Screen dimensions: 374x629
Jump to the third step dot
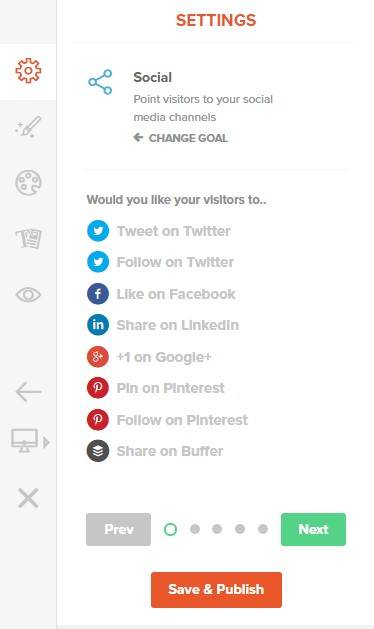[x=217, y=529]
